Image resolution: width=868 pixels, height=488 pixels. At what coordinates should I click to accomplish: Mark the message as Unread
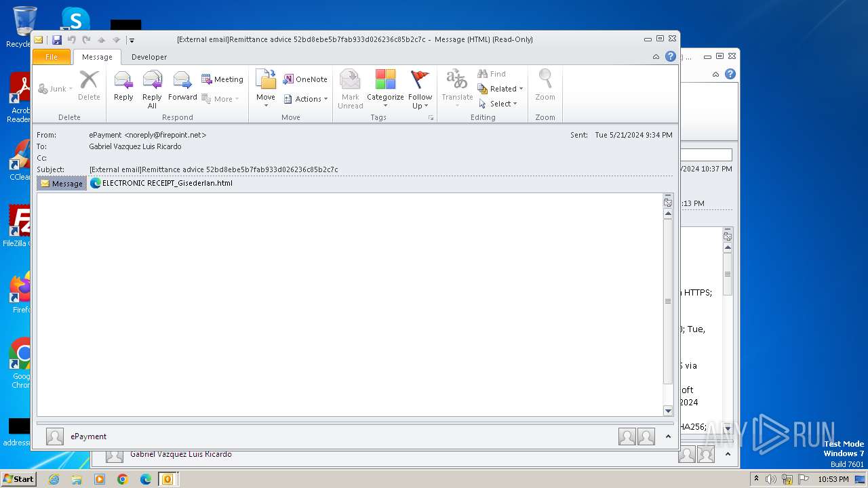[x=351, y=89]
